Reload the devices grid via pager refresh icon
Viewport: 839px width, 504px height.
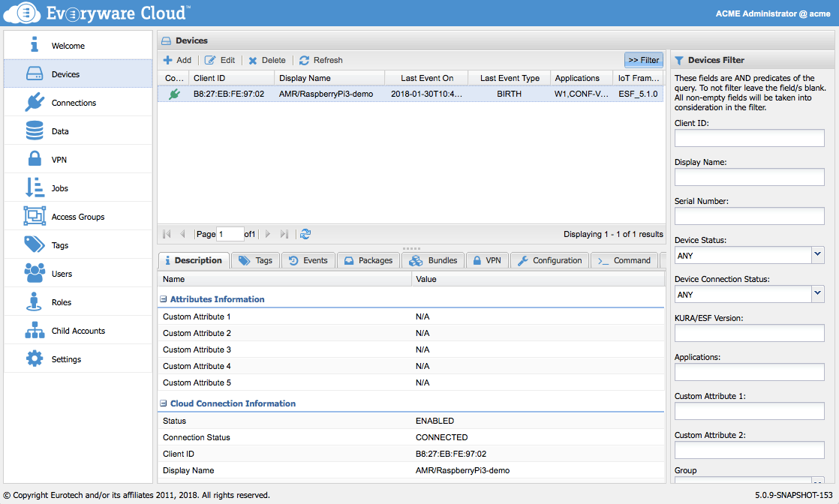coord(305,234)
